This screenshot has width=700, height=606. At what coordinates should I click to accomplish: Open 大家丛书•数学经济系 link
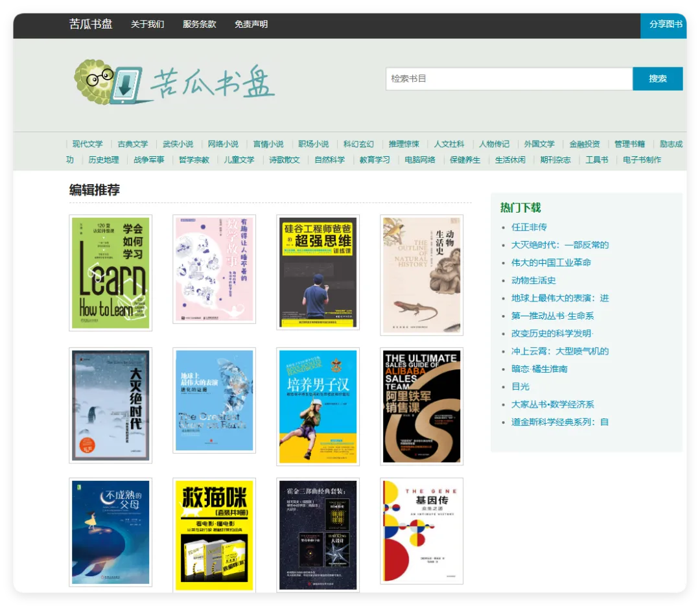553,404
